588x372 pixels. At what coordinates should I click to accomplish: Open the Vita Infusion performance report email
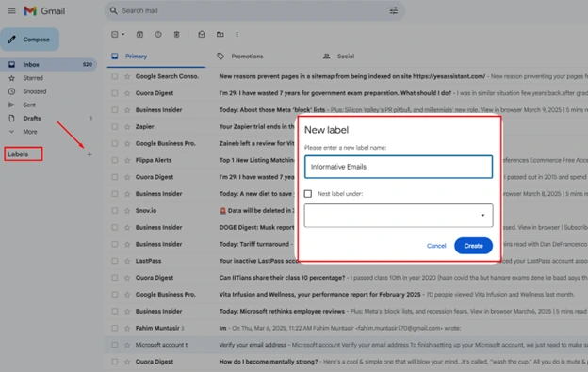tap(347, 295)
